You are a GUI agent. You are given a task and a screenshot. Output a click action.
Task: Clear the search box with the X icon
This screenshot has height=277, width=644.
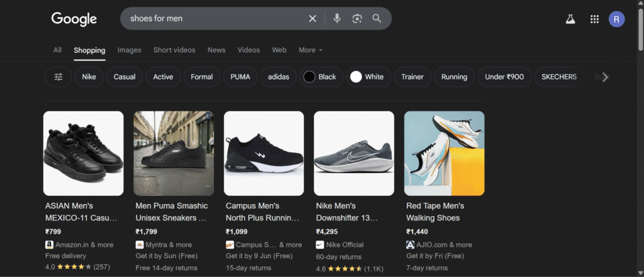pyautogui.click(x=313, y=18)
